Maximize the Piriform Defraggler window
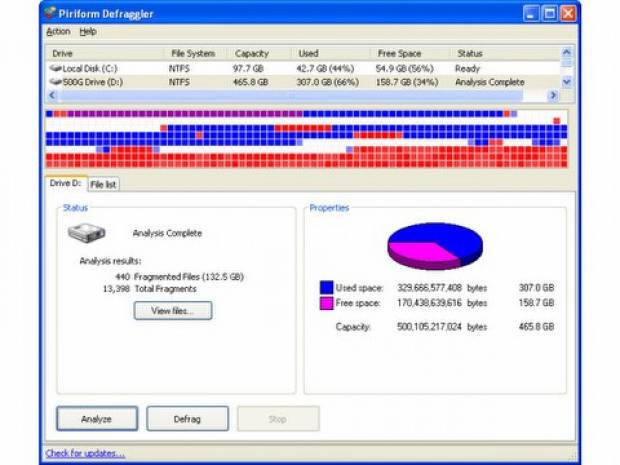 click(x=550, y=13)
